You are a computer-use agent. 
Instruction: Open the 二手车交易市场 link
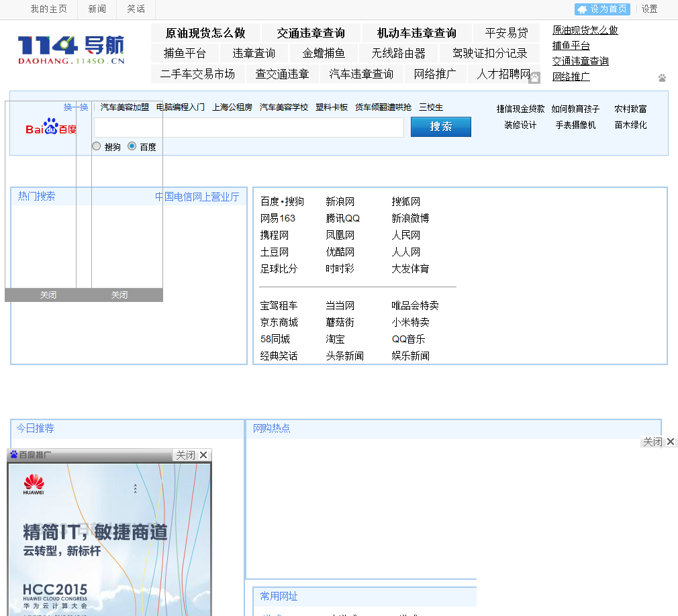[197, 74]
